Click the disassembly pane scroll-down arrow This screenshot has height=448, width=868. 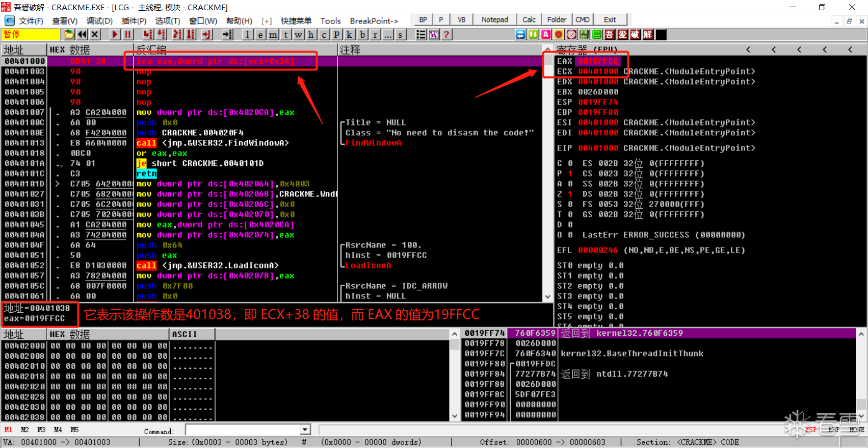(x=548, y=296)
